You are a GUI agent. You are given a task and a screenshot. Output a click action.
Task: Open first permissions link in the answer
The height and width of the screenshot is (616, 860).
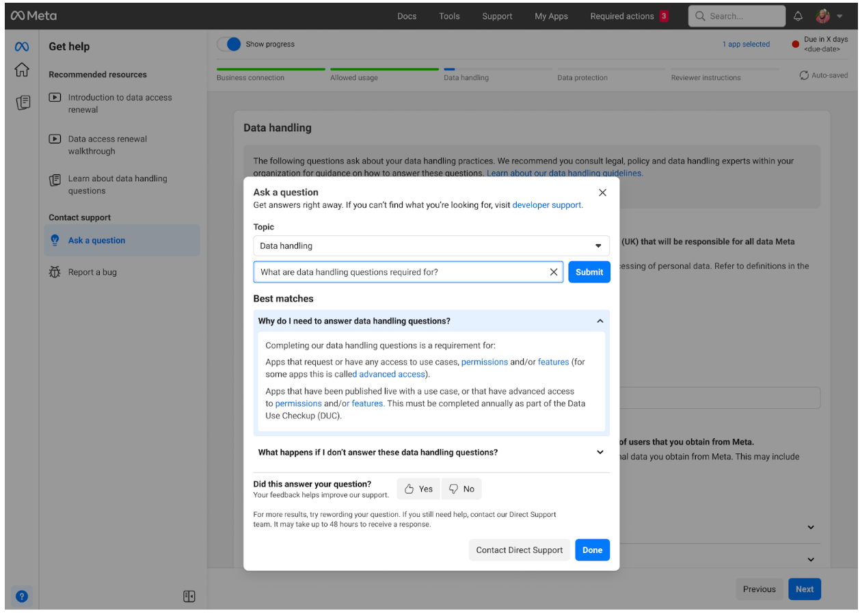point(485,362)
